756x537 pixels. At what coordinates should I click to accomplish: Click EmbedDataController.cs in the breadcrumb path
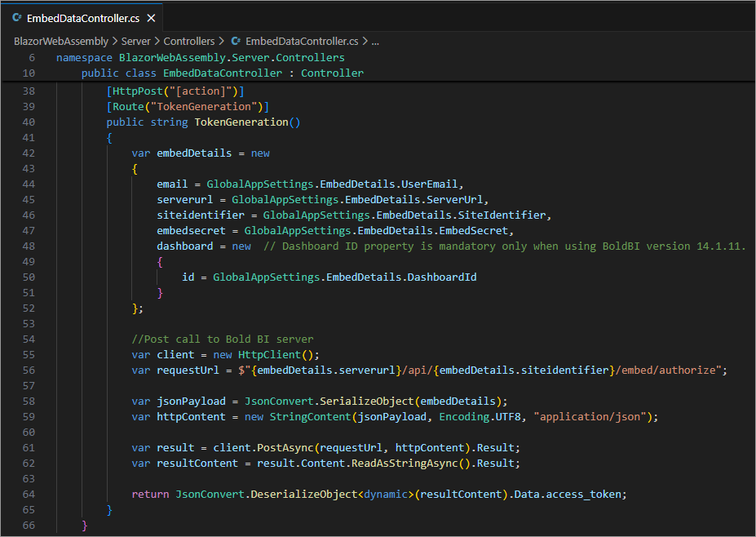(x=301, y=41)
